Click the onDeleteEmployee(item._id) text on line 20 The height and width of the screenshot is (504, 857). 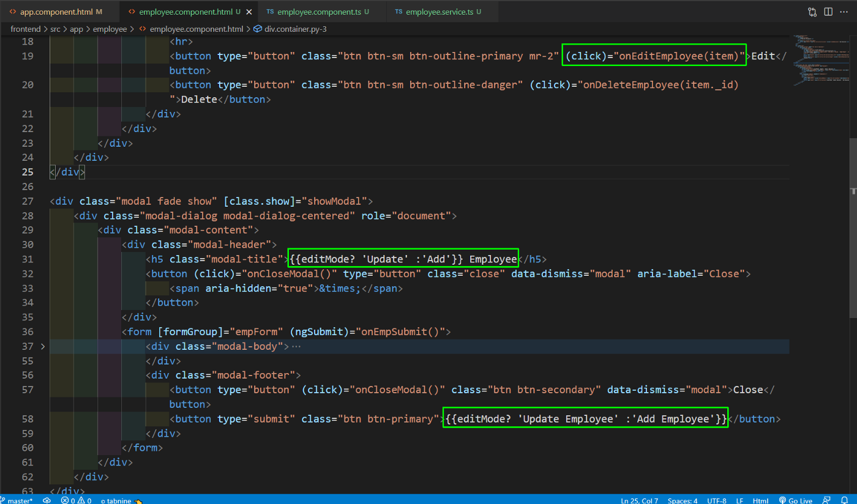click(661, 84)
